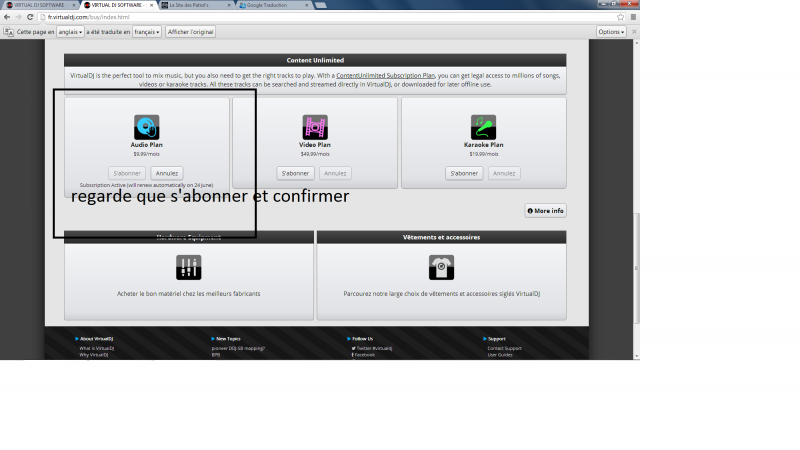The height and width of the screenshot is (450, 800).
Task: Click the More info button
Action: click(x=545, y=211)
